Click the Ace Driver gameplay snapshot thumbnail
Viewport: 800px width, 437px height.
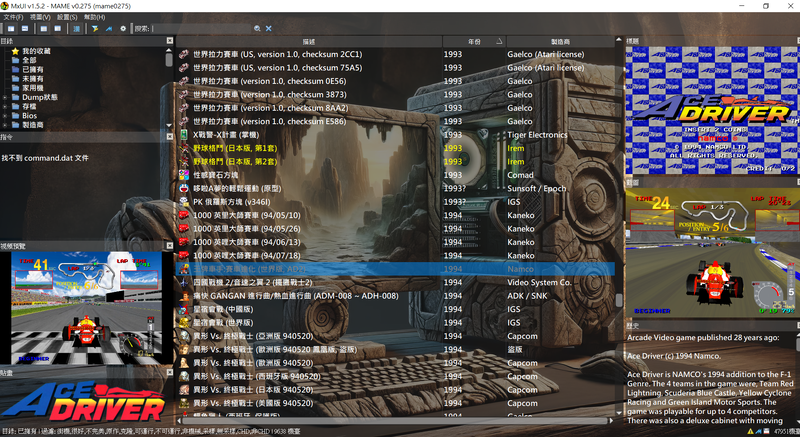tap(713, 253)
